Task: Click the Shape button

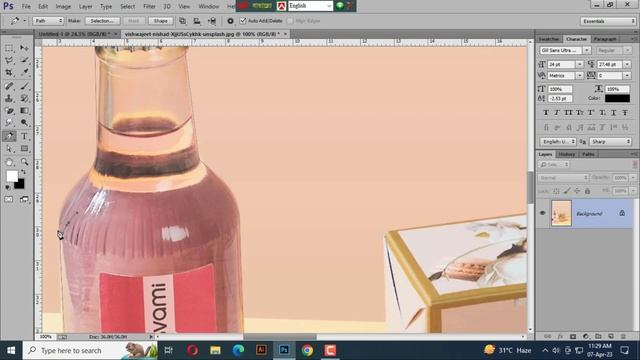Action: tap(160, 21)
